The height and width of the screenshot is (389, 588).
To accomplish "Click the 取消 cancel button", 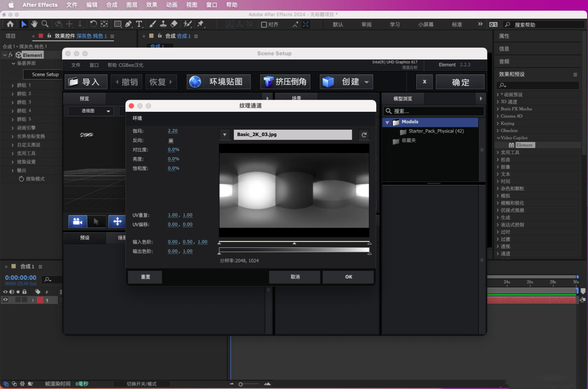I will 295,277.
